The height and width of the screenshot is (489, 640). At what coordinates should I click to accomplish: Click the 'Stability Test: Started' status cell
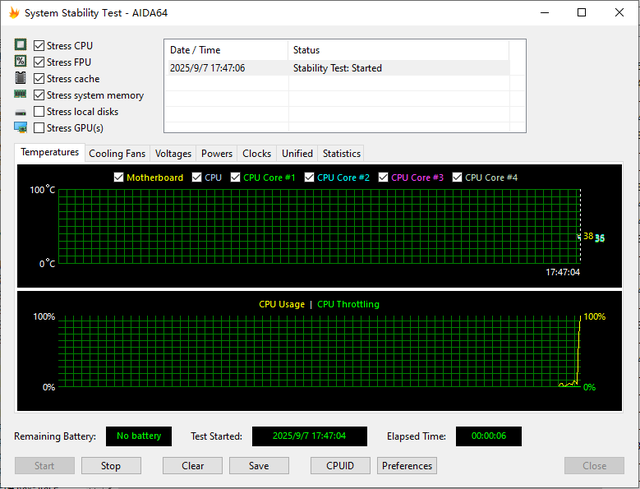pyautogui.click(x=338, y=68)
